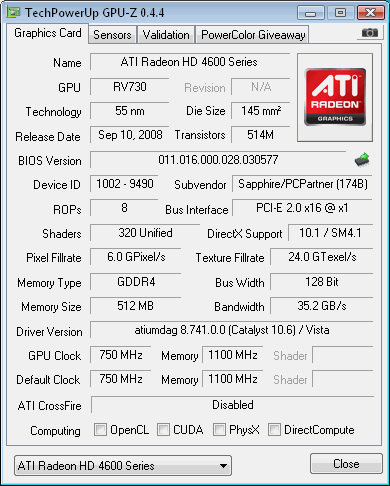
Task: Toggle the DirectCompute checkbox
Action: 274,429
